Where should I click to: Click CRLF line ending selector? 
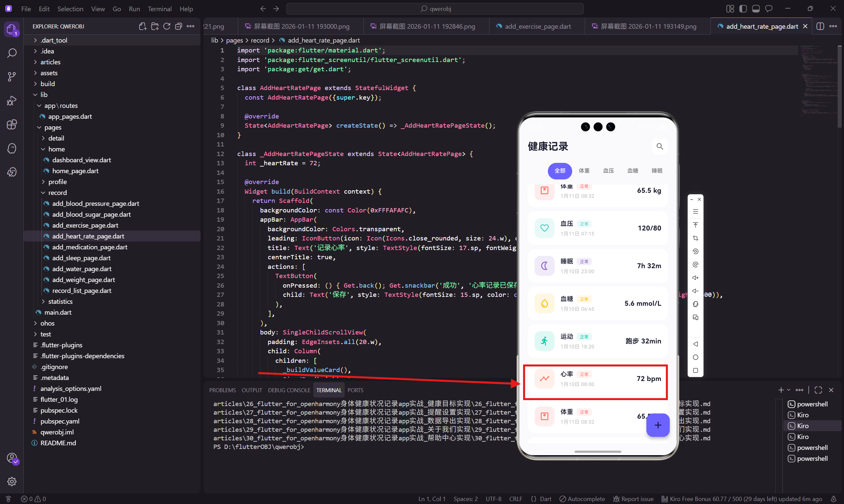pos(516,499)
